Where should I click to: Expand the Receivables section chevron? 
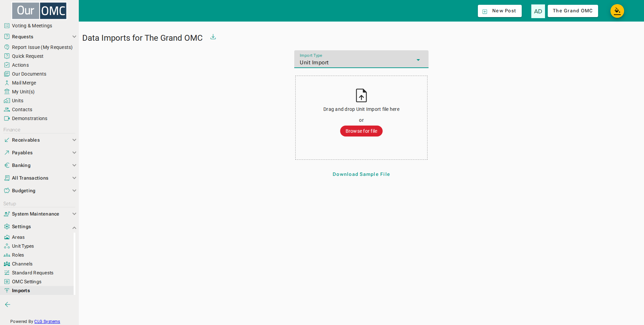tap(74, 140)
